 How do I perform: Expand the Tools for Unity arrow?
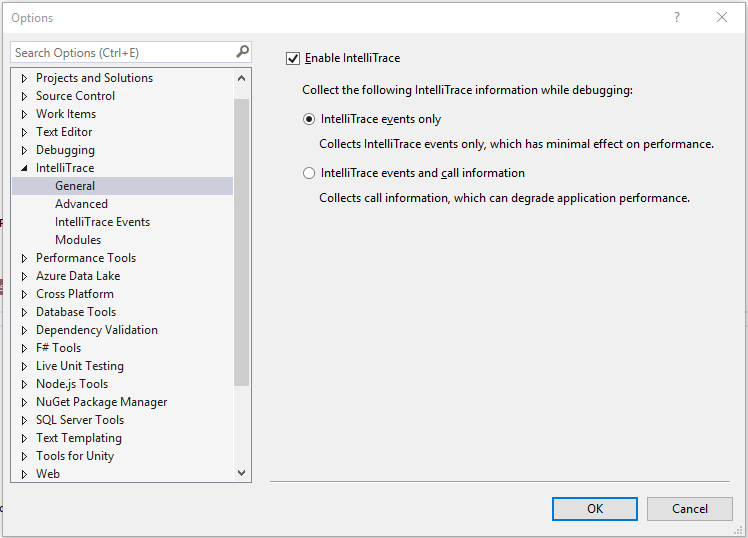pyautogui.click(x=24, y=456)
